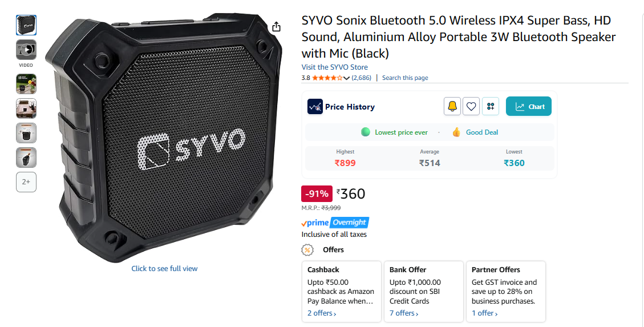Click the Offers percent badge icon
This screenshot has width=644, height=327.
[x=307, y=250]
